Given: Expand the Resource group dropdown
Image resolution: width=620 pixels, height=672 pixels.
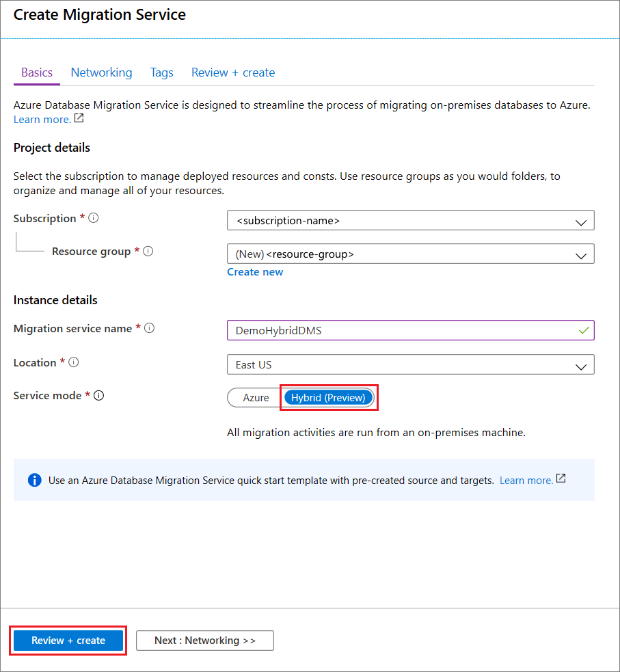Looking at the screenshot, I should point(410,254).
